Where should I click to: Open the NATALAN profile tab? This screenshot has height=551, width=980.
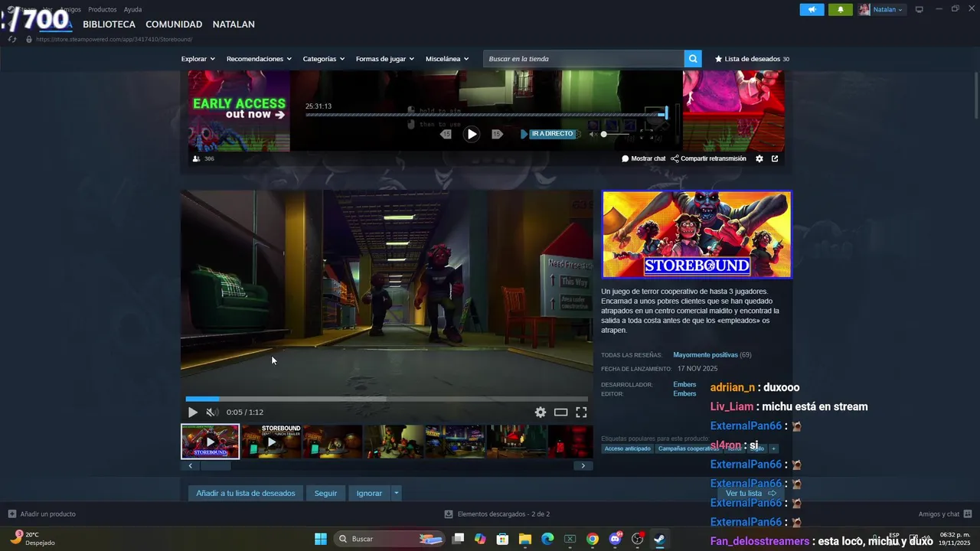(234, 24)
